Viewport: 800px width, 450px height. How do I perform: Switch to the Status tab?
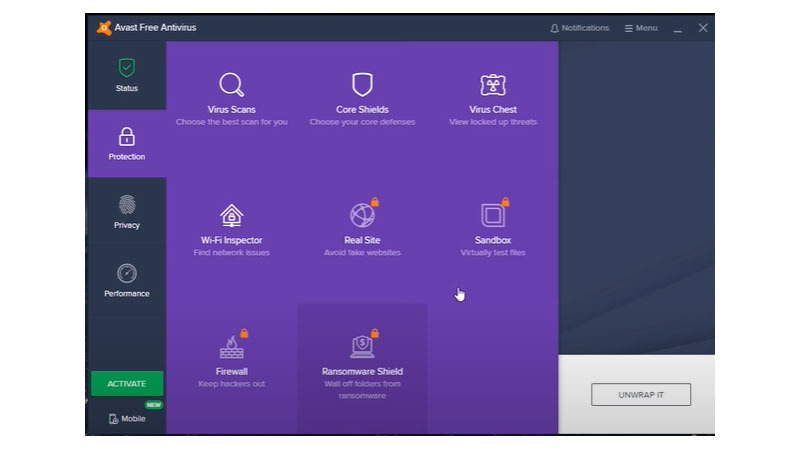[x=127, y=76]
